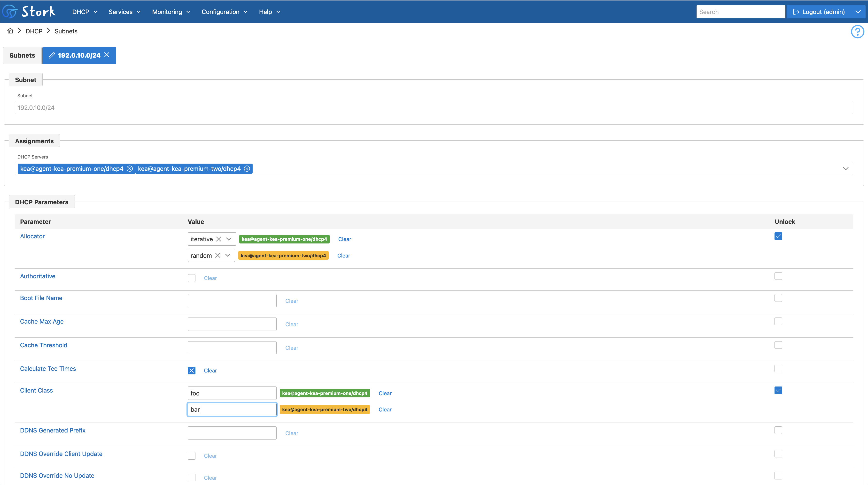Click the Cache Max Age input field
This screenshot has width=868, height=485.
click(232, 324)
